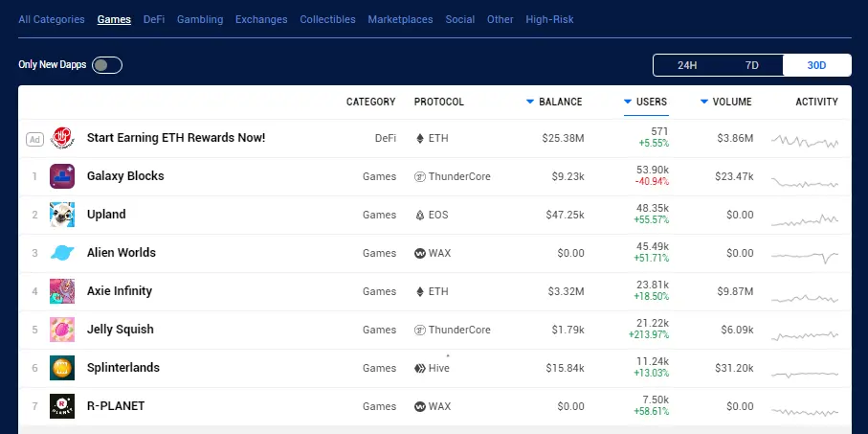Open the Upland app icon
This screenshot has height=434, width=868.
[62, 215]
